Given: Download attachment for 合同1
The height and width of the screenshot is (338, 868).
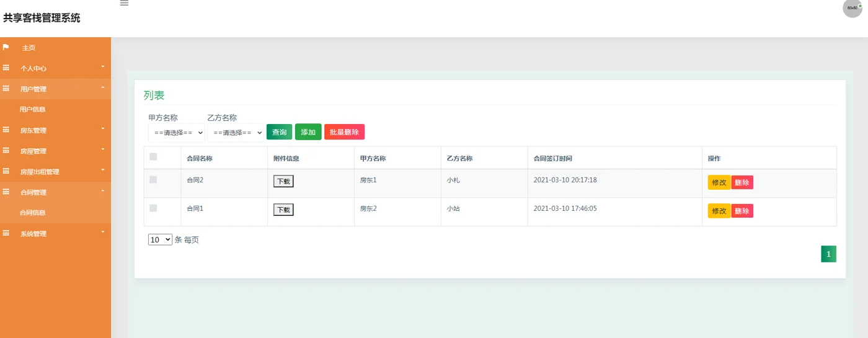Looking at the screenshot, I should pos(283,210).
